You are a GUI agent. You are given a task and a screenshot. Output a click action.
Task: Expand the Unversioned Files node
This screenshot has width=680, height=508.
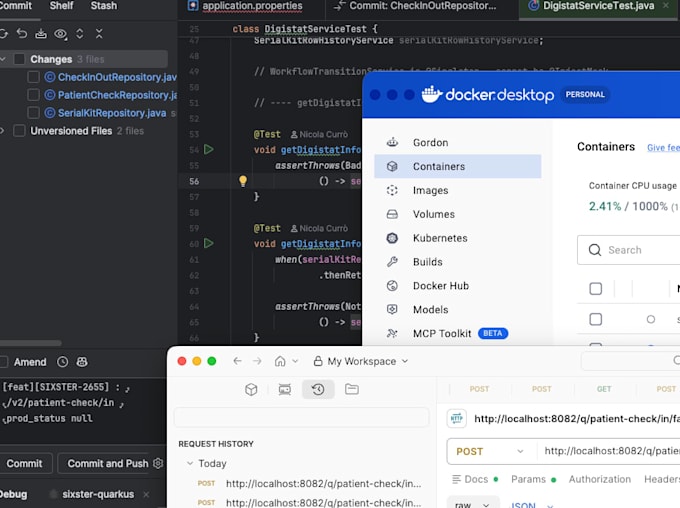point(3,131)
